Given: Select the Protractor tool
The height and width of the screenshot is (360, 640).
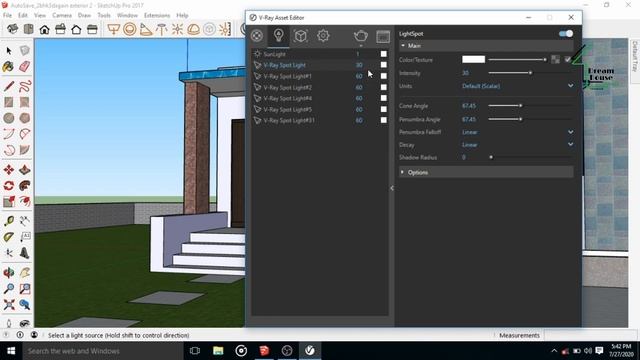Looking at the screenshot, I should (x=9, y=237).
